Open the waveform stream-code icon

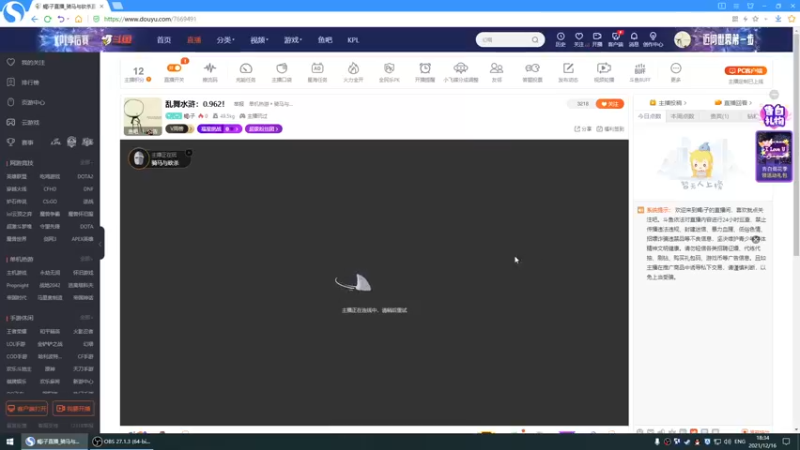click(x=210, y=71)
